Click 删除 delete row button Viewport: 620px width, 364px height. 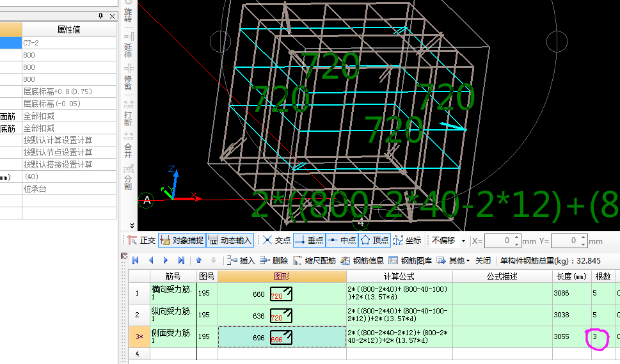(274, 260)
